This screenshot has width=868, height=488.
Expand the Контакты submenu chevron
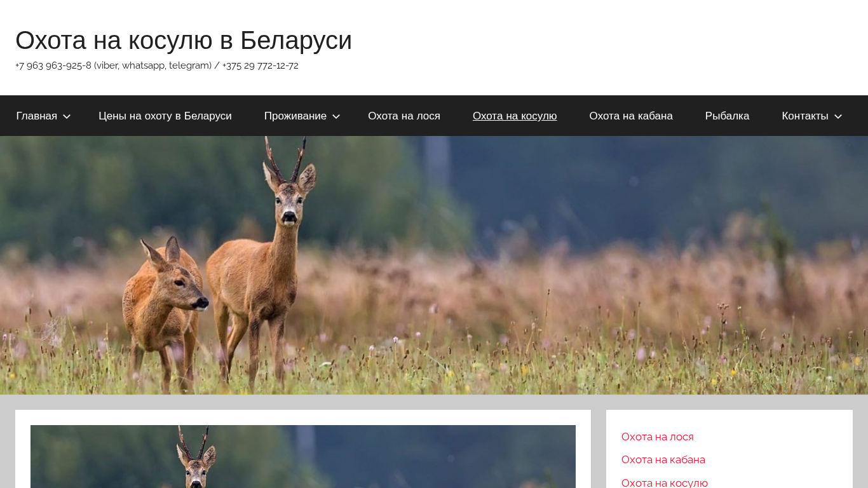tap(838, 116)
